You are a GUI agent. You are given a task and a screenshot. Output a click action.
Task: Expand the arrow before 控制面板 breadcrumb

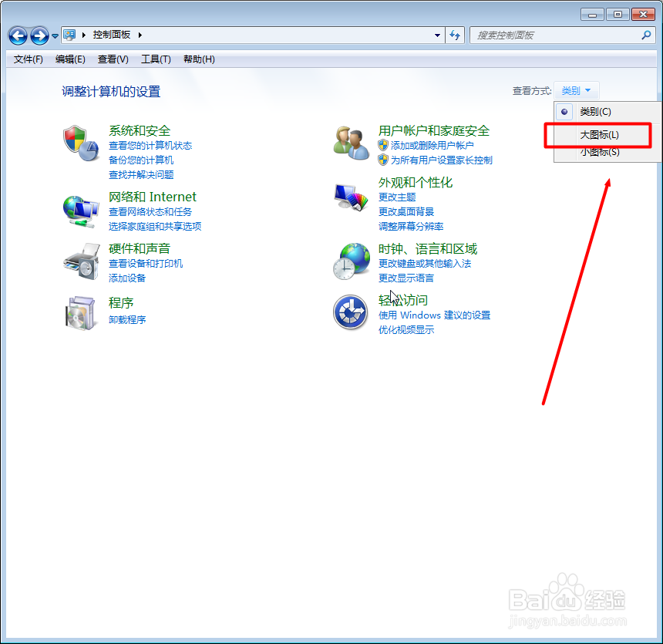pos(84,35)
